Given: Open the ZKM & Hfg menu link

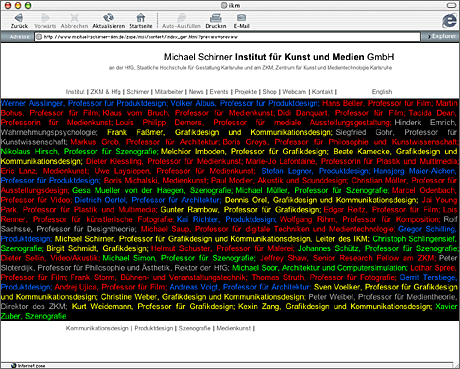Looking at the screenshot, I should point(105,92).
